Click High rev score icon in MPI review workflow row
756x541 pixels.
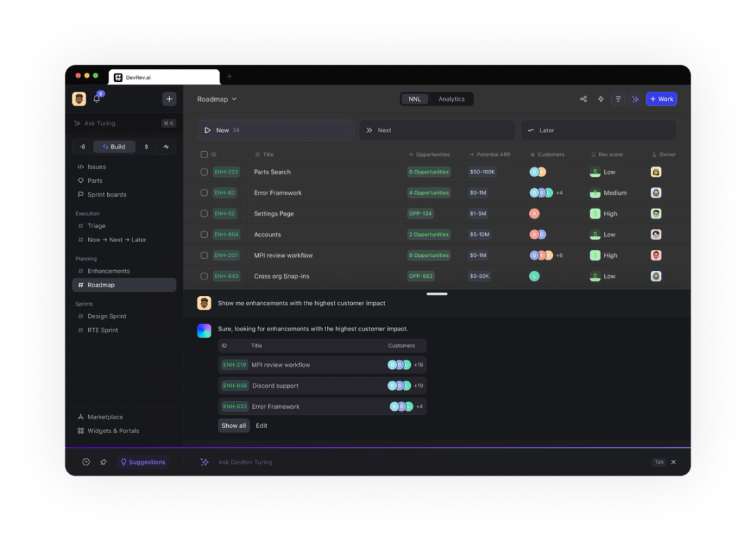coord(595,255)
